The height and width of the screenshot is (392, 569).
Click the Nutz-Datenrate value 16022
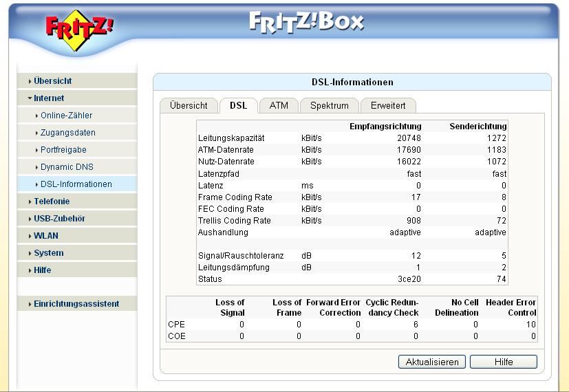409,162
